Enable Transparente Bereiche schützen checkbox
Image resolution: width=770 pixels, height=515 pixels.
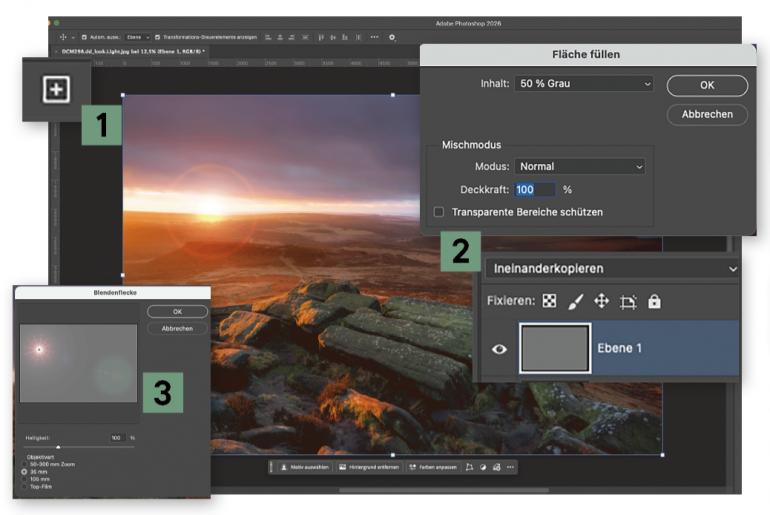[x=439, y=212]
